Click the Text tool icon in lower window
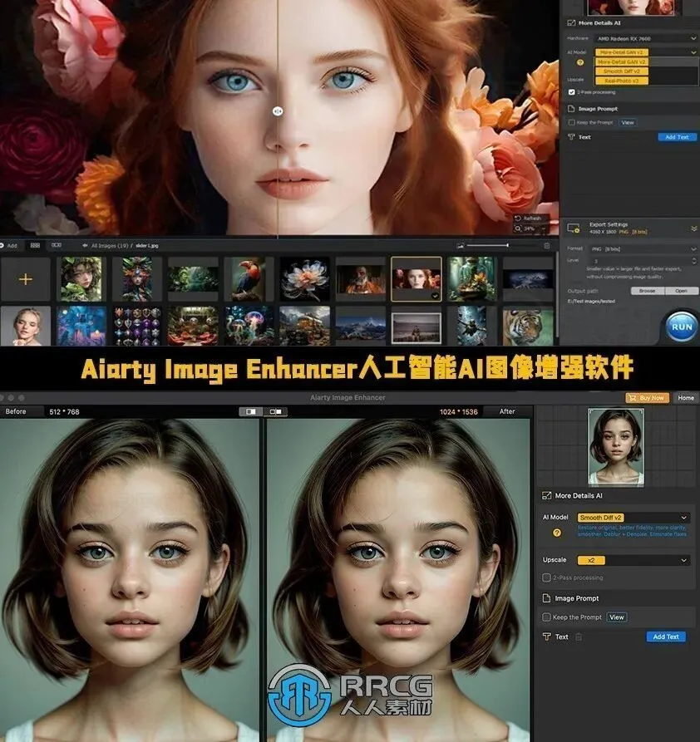 point(546,637)
